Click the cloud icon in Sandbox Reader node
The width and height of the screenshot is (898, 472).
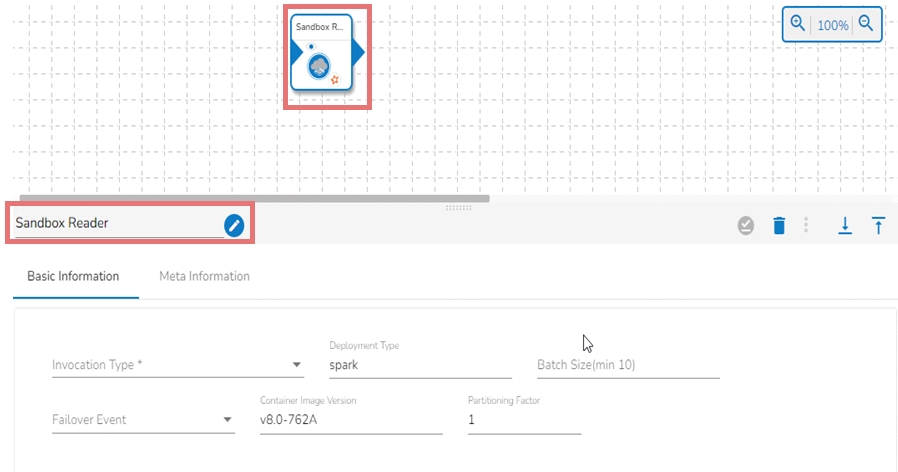(319, 66)
